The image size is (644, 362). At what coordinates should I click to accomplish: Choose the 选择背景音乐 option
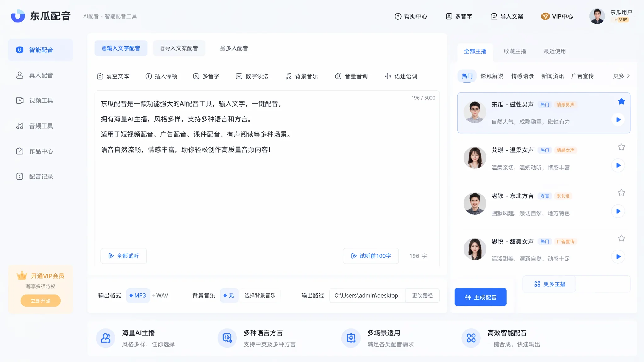point(260,295)
